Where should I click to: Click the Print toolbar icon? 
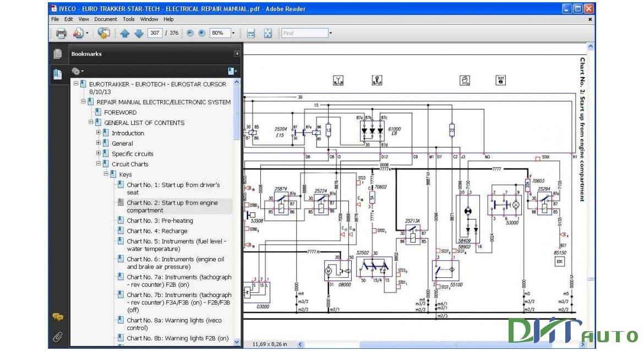coord(61,33)
